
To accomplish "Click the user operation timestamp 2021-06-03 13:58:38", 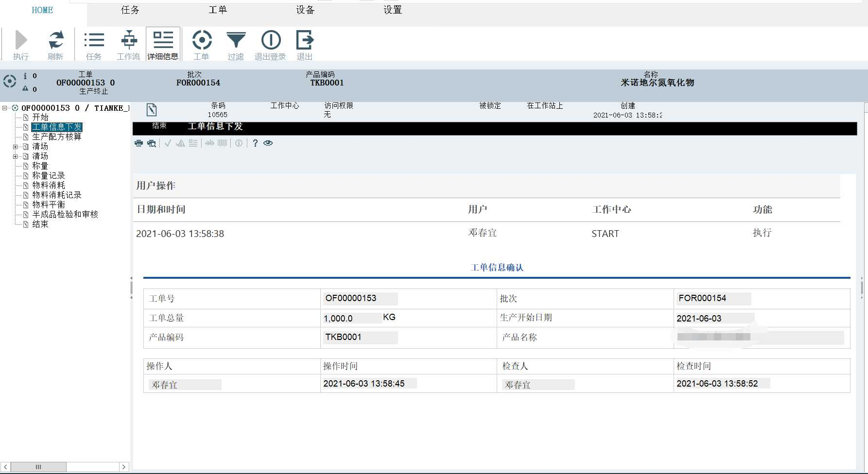I will (180, 234).
